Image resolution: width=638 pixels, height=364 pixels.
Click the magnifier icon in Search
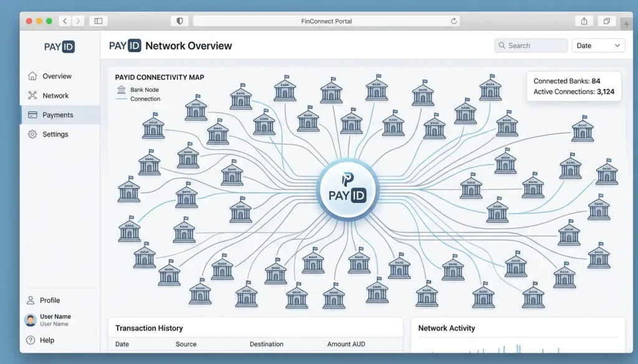502,45
